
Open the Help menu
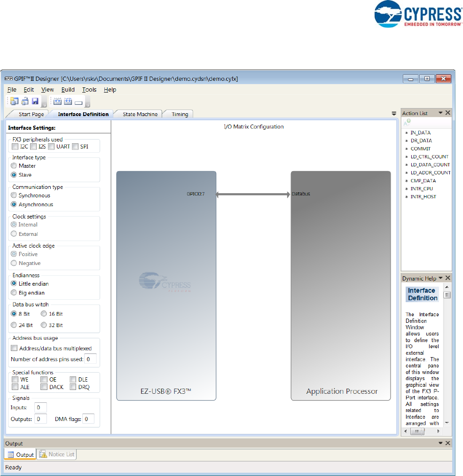point(110,90)
